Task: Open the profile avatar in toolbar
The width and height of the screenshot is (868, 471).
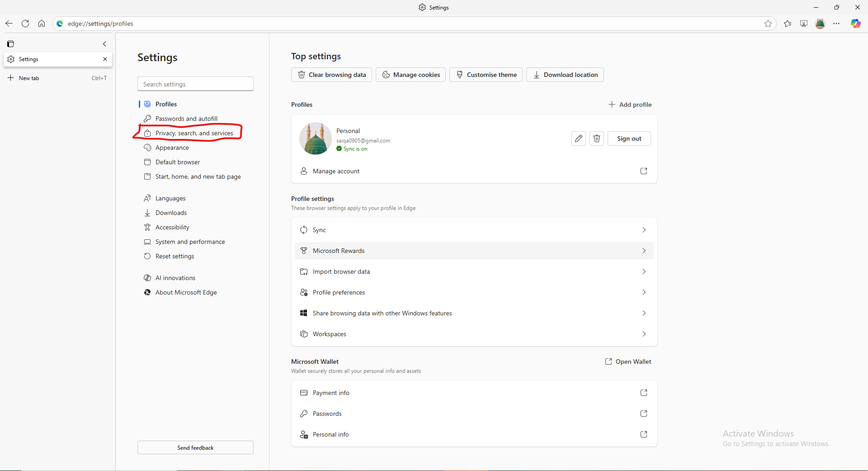Action: click(820, 24)
